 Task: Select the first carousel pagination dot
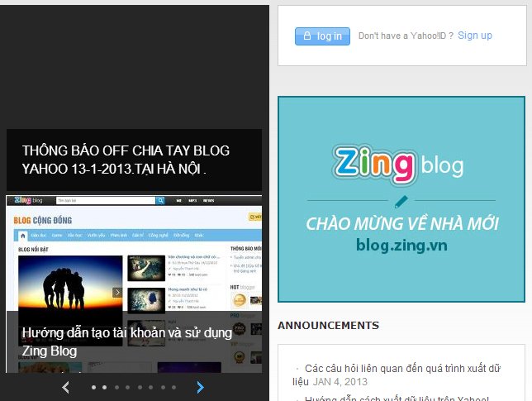pos(93,387)
